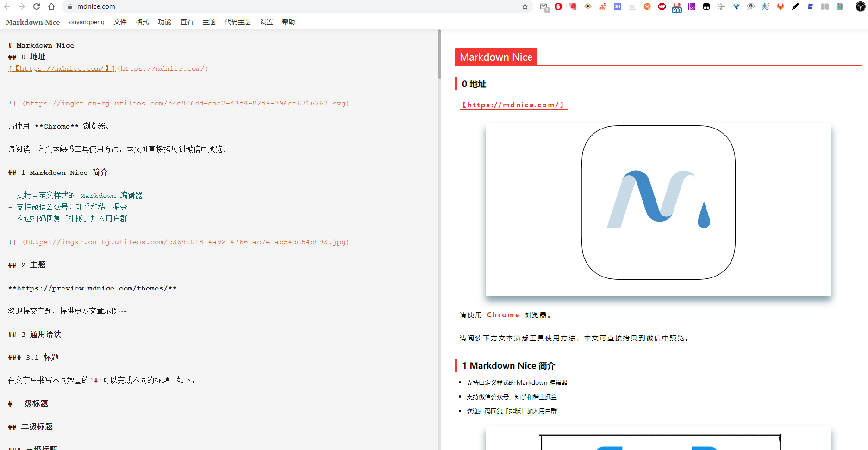868x450 pixels.
Task: Click the AdBlock Plus extension icon
Action: tap(662, 6)
